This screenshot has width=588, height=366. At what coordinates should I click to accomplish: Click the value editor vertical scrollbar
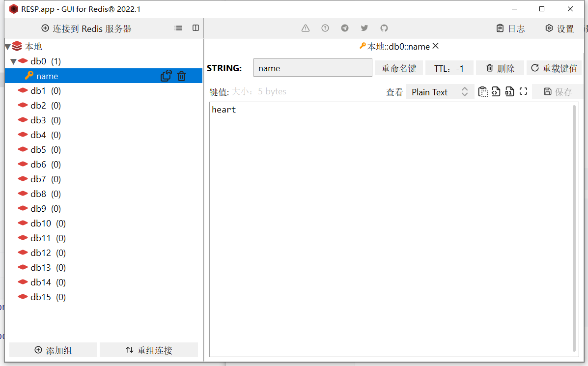coord(574,228)
